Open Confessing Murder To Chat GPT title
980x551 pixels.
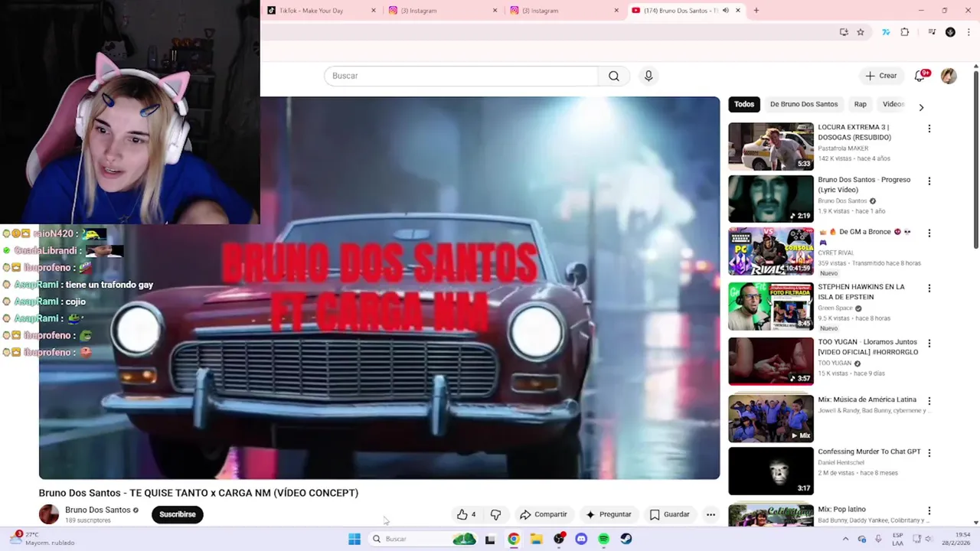click(x=869, y=452)
